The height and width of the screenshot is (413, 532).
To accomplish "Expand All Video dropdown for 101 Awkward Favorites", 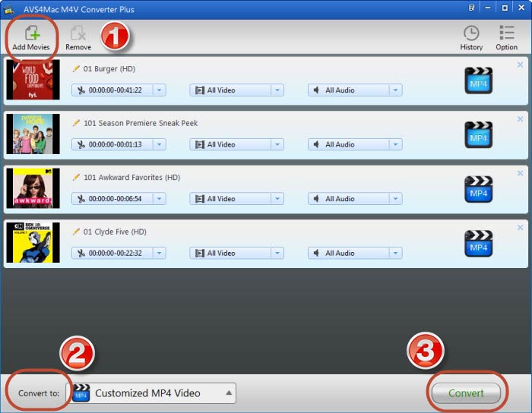I will pyautogui.click(x=237, y=199).
